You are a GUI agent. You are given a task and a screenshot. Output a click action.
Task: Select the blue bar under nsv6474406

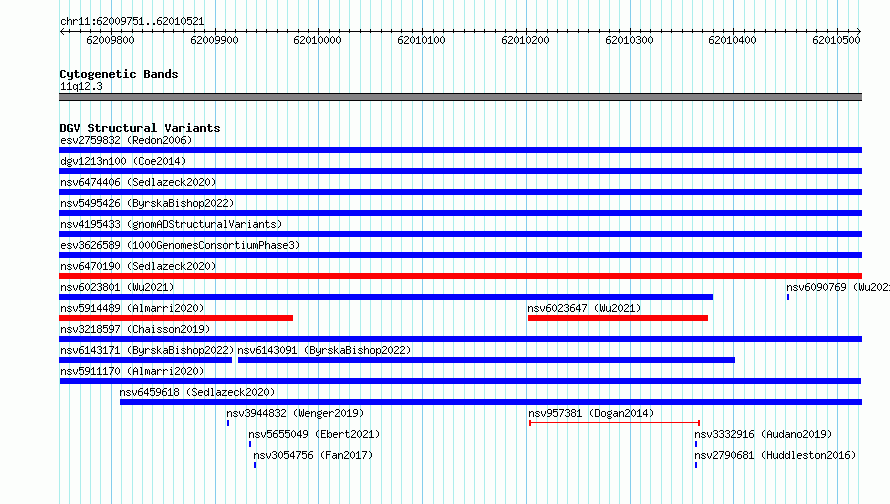460,192
